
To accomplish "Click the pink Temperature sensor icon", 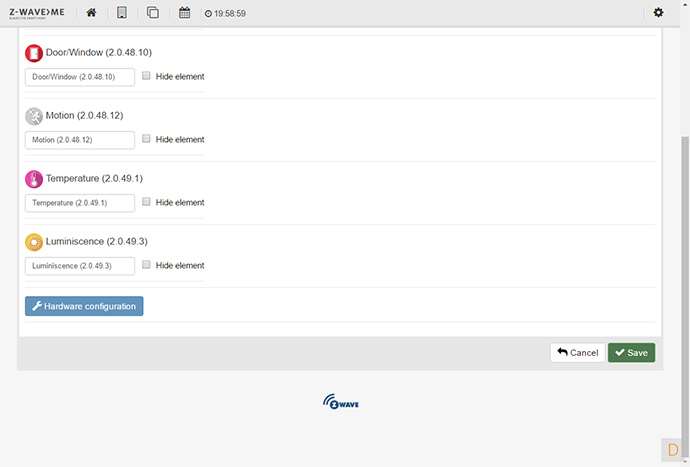I will coord(34,179).
